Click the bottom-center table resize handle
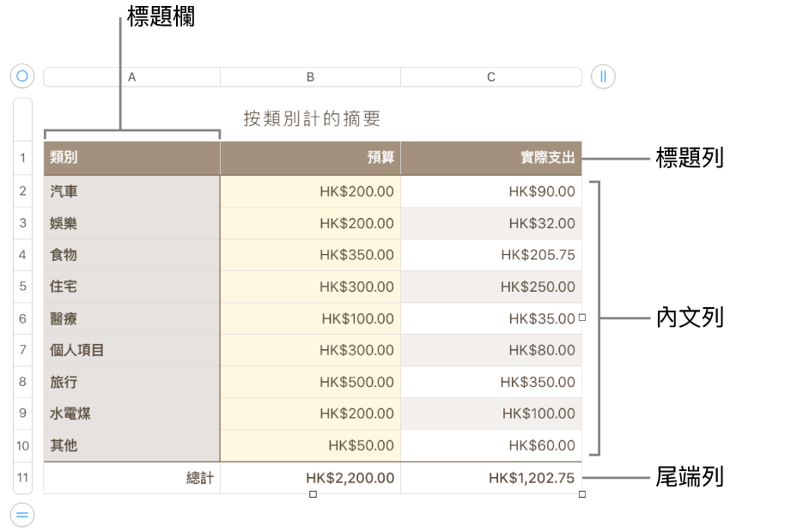This screenshot has width=797, height=532. click(x=313, y=494)
